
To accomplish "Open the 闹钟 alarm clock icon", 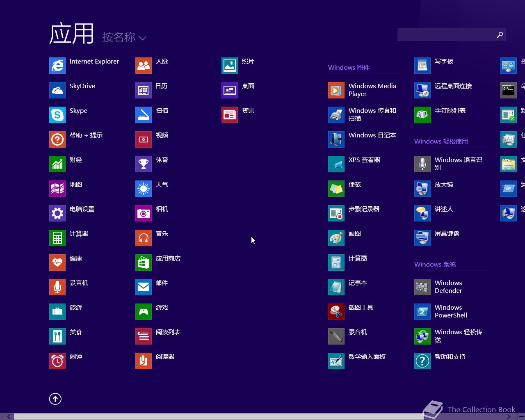I will [x=57, y=361].
